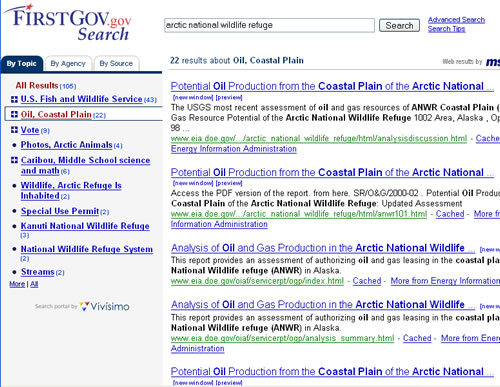Image resolution: width=500 pixels, height=387 pixels.
Task: Select All Results (106)
Action: point(46,86)
